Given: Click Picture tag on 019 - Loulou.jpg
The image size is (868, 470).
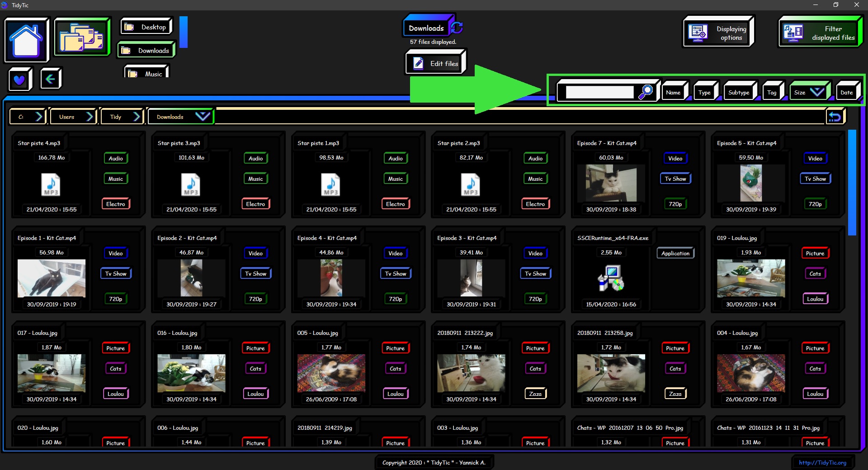Looking at the screenshot, I should [x=815, y=253].
